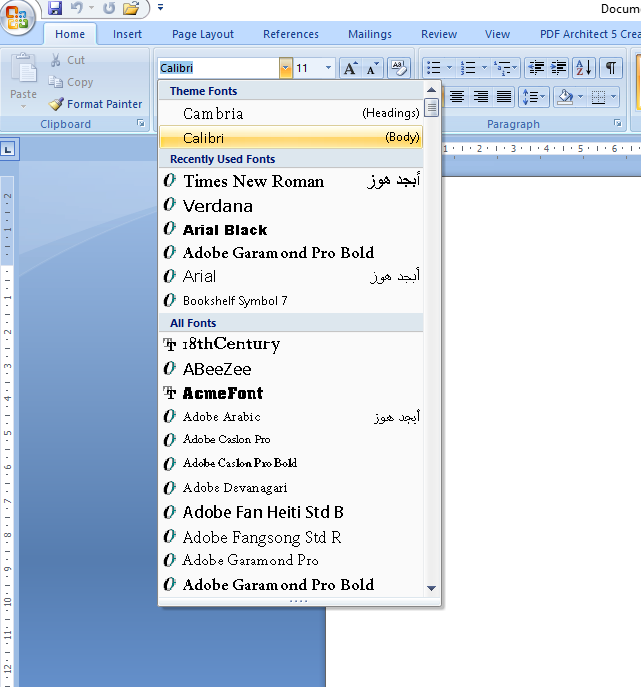The image size is (641, 687).
Task: Open the Borders dropdown arrow
Action: click(x=613, y=96)
